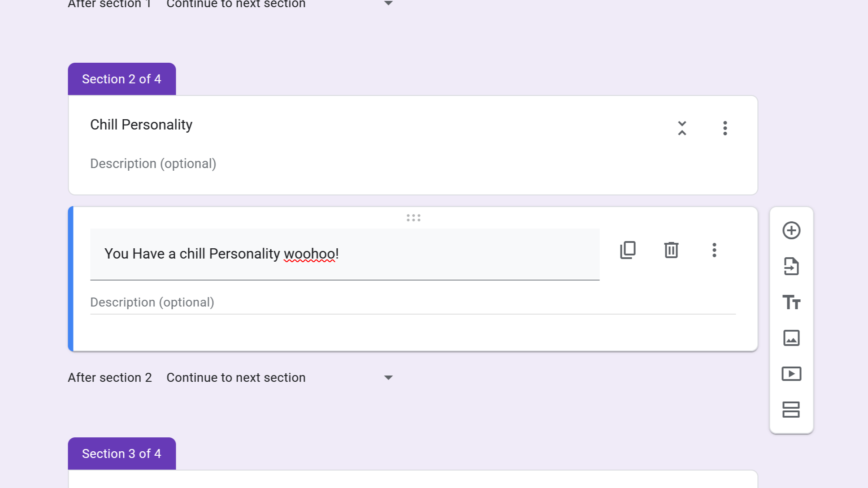Click Add title and description icon
868x488 pixels.
click(x=791, y=302)
